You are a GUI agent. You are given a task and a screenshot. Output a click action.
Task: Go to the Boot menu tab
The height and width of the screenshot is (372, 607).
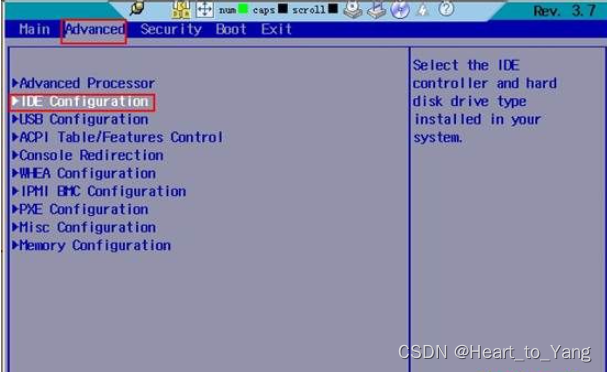point(231,29)
